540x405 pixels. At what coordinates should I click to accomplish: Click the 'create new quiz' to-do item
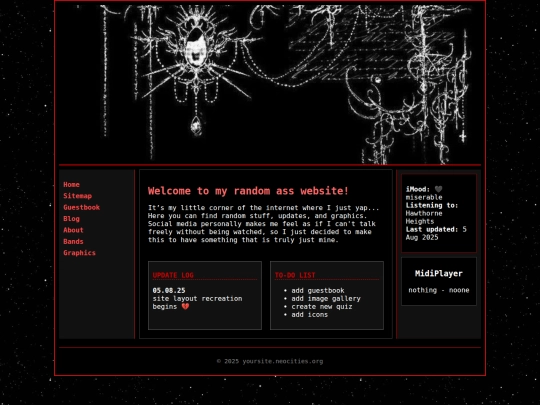point(322,307)
